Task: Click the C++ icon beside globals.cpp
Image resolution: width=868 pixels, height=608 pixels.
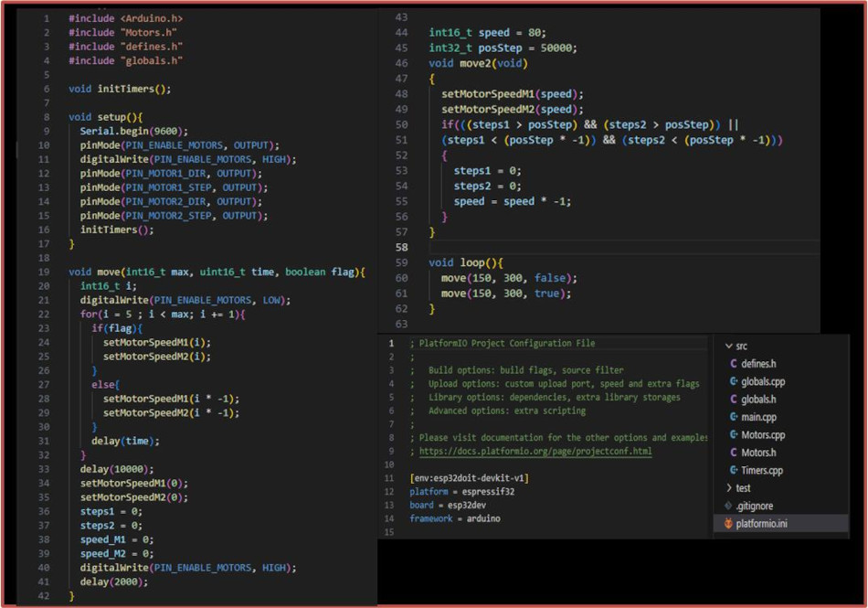Action: [733, 381]
